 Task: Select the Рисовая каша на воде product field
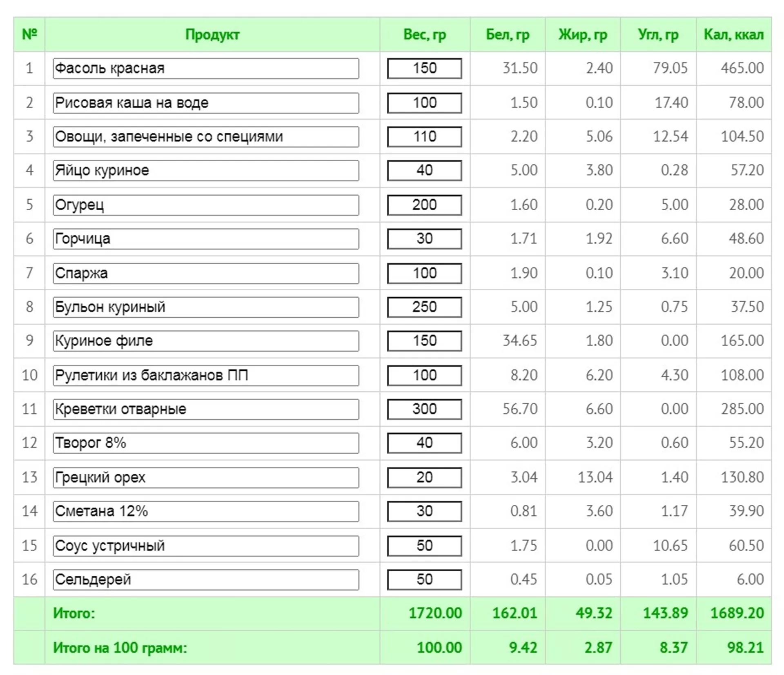point(206,103)
